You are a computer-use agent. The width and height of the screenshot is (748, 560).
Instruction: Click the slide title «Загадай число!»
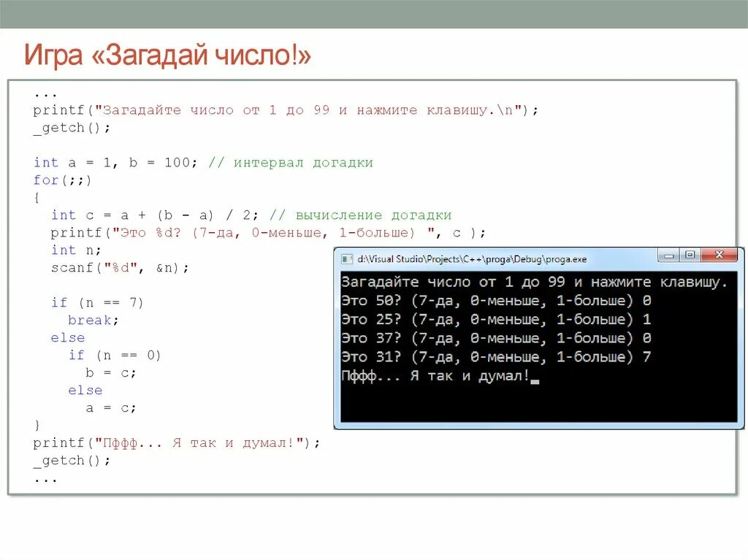coord(167,54)
